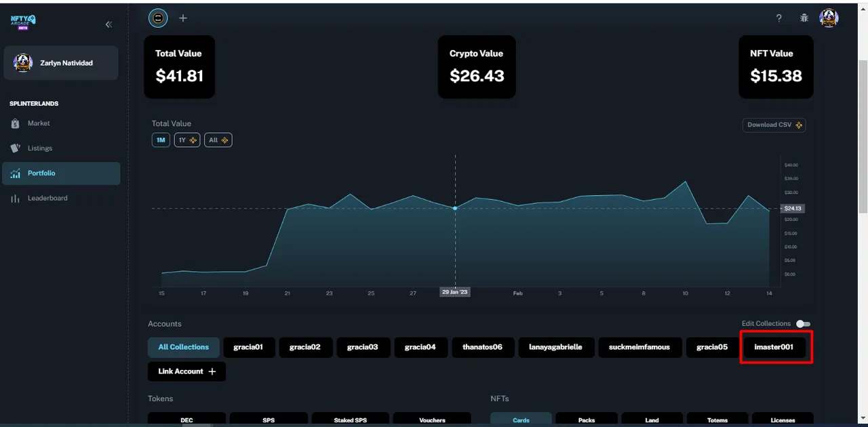Open the Vouchers token tab

pos(432,420)
